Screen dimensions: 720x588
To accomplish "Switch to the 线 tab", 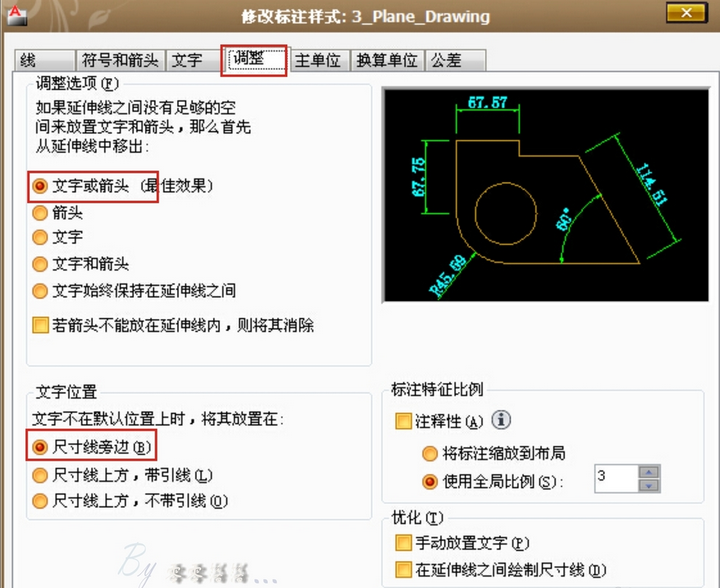I will tap(28, 60).
